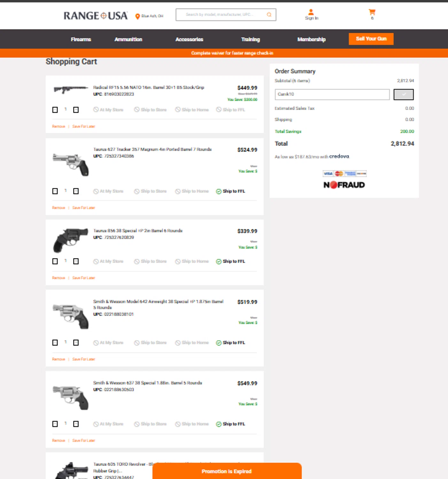This screenshot has height=479, width=448.
Task: Select Ship to FFL for Smith & Wesson 642
Action: click(x=231, y=343)
